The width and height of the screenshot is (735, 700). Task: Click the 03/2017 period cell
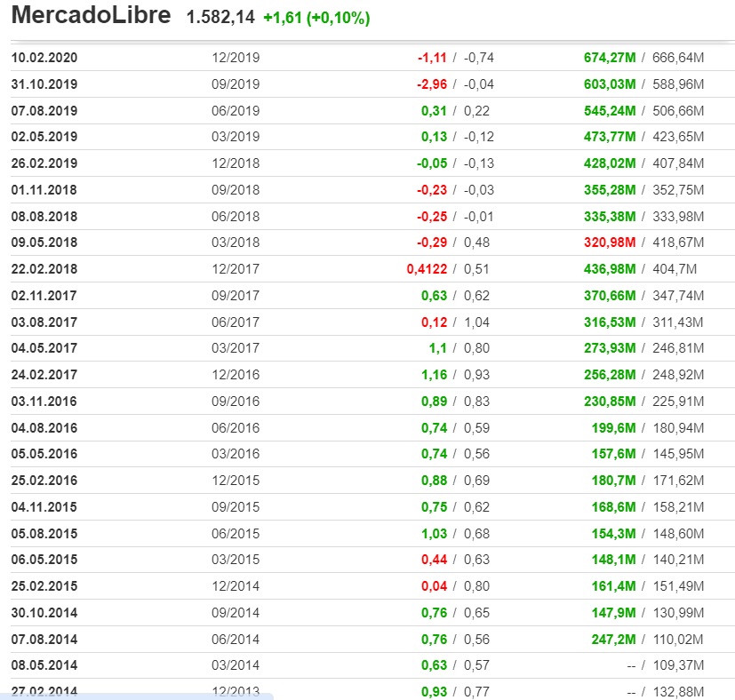(236, 348)
